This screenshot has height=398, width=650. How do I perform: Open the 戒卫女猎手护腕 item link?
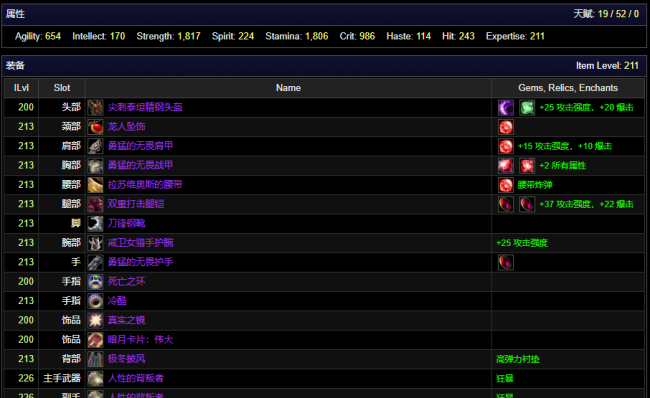140,243
